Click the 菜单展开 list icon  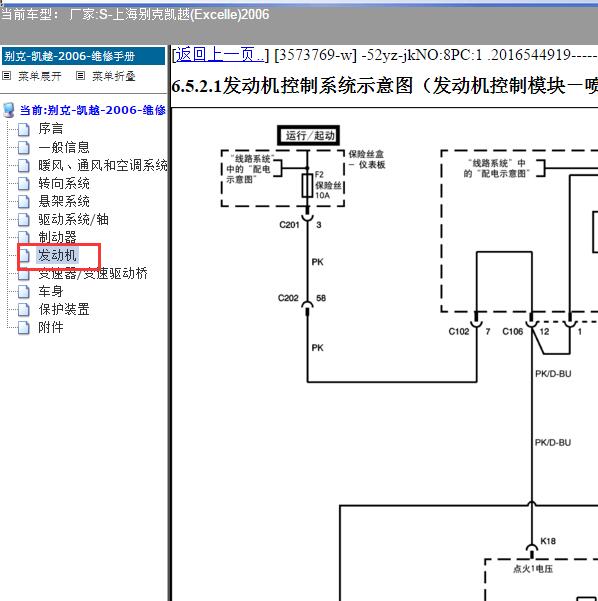point(7,76)
